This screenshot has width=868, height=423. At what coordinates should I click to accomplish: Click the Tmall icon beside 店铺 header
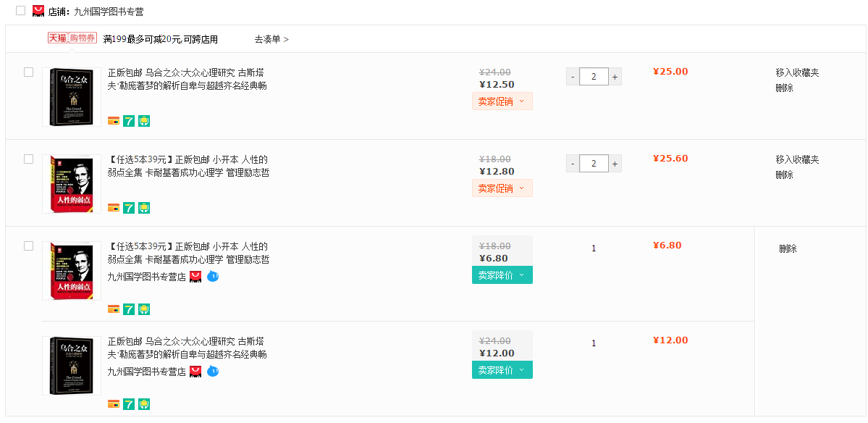tap(38, 11)
